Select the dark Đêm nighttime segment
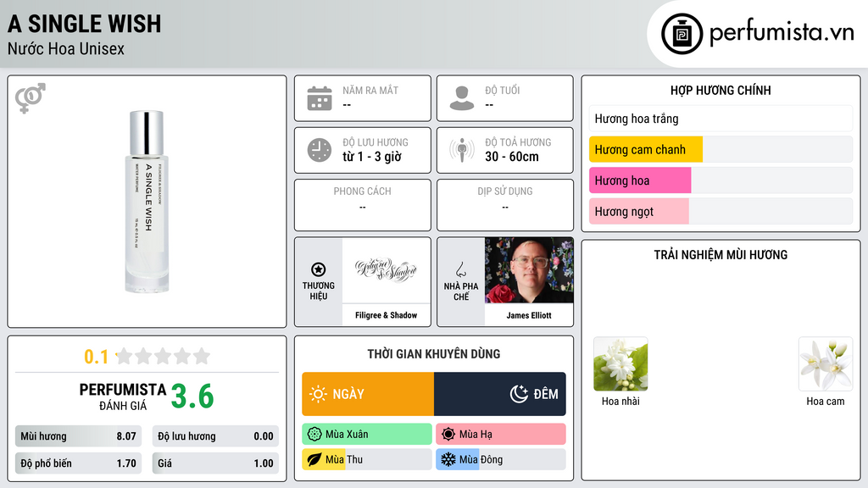The width and height of the screenshot is (868, 488). point(500,394)
